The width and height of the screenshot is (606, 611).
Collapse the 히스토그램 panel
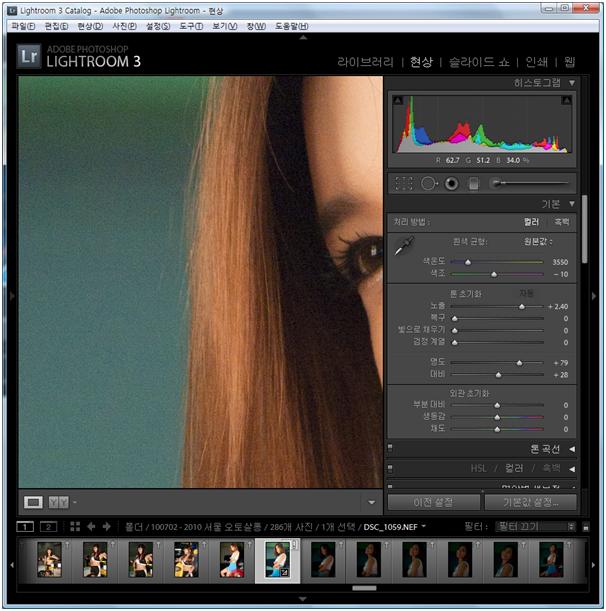click(572, 83)
